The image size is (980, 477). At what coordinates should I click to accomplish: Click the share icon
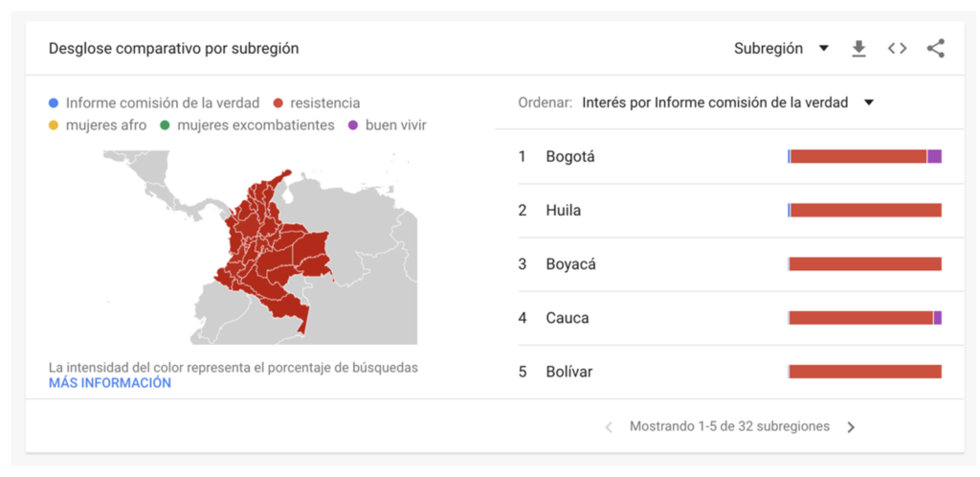936,49
